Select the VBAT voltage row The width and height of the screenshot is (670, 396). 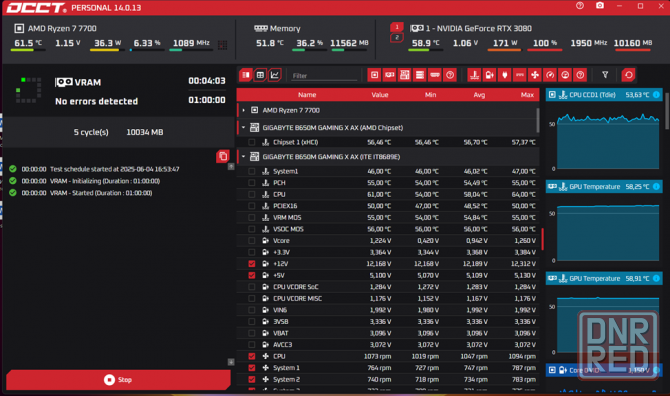click(x=388, y=333)
